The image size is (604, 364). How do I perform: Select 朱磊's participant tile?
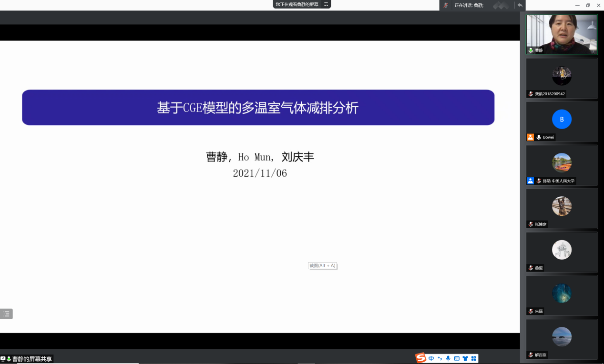pos(562,295)
